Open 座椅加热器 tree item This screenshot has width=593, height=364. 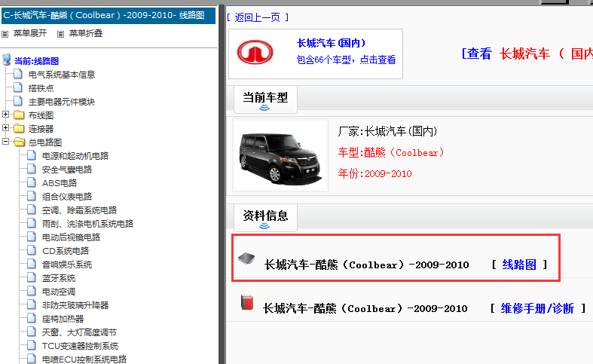pyautogui.click(x=63, y=320)
